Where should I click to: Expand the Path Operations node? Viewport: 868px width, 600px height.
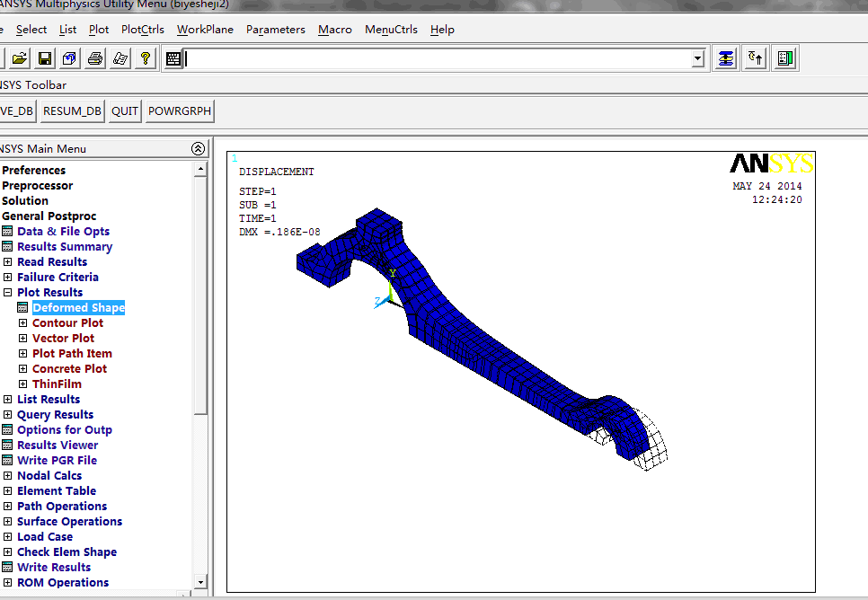[8, 506]
